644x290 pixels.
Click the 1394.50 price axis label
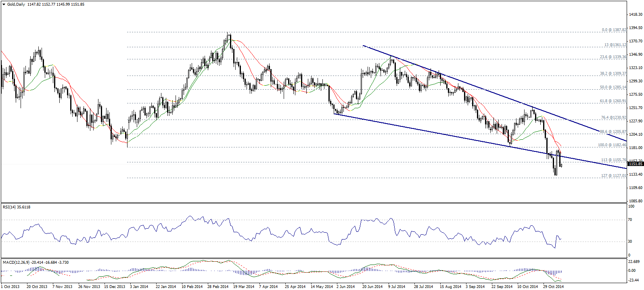click(x=636, y=28)
